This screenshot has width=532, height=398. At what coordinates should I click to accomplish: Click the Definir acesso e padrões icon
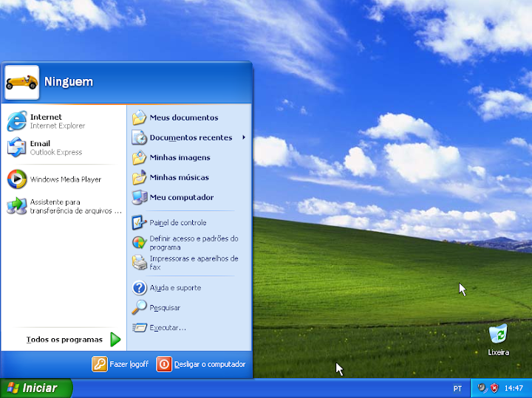(139, 243)
